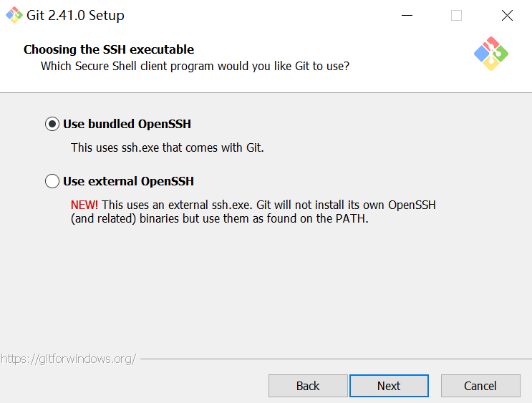
Task: Click the 'Git 2.41.0 Setup' title text
Action: point(75,16)
